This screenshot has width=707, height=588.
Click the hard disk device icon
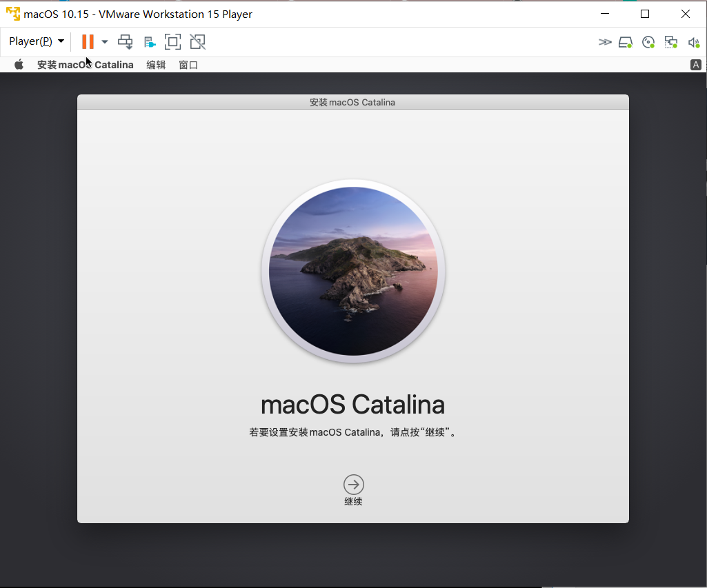pos(626,42)
